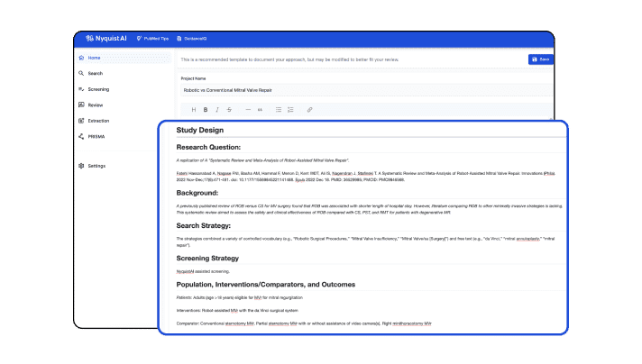The width and height of the screenshot is (642, 364).
Task: Apply strikethrough formatting
Action: [229, 110]
